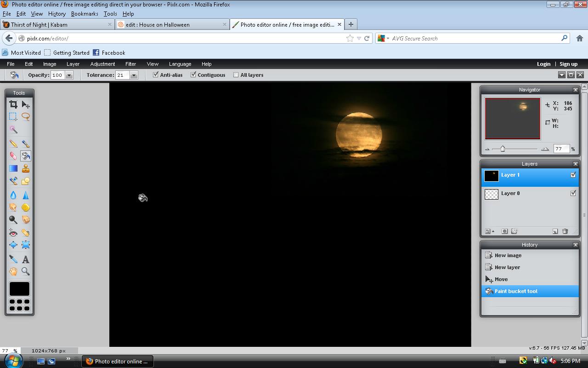Open the Tolerance dropdown arrow

pyautogui.click(x=134, y=75)
